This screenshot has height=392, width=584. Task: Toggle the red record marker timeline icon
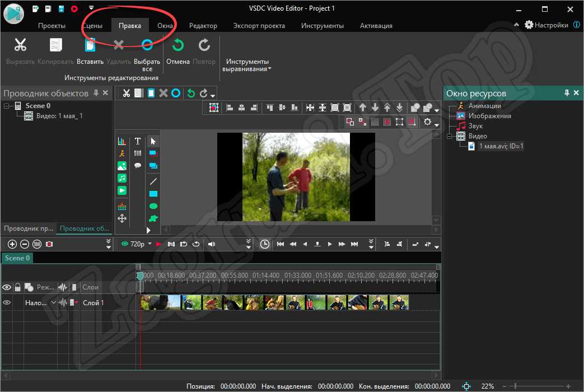pyautogui.click(x=49, y=244)
